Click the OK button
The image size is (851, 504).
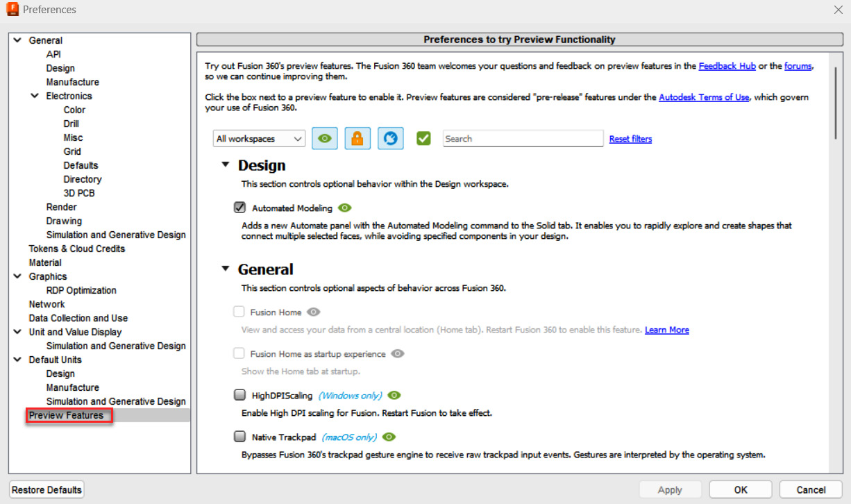click(x=741, y=489)
